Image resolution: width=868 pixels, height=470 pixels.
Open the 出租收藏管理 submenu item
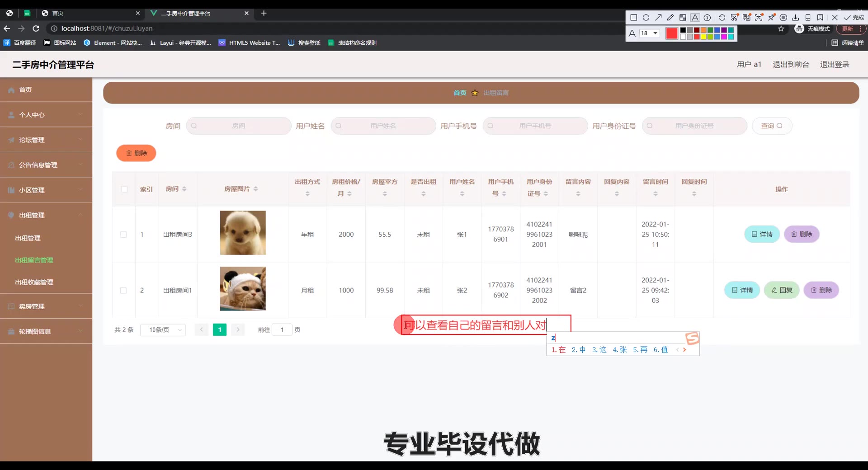click(x=46, y=282)
